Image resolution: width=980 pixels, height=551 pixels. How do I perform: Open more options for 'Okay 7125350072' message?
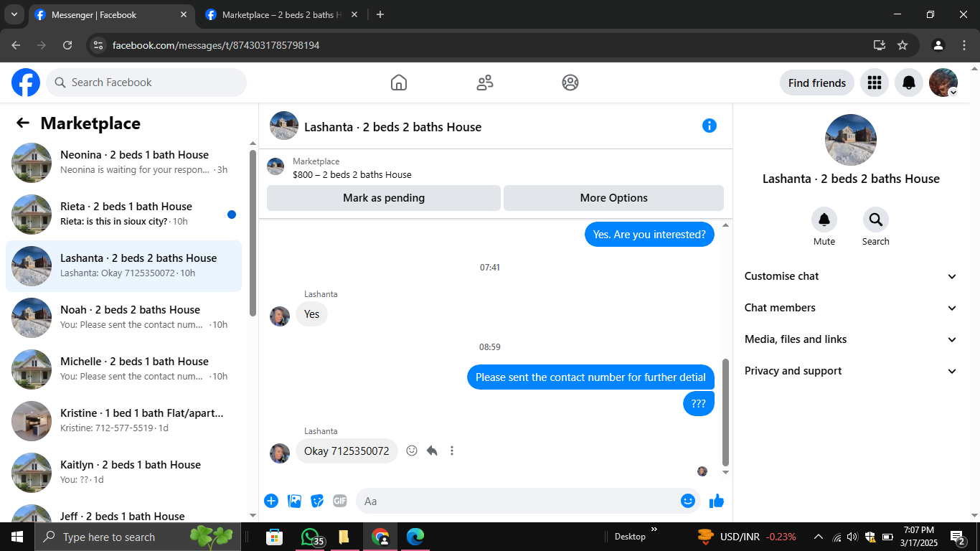click(452, 451)
